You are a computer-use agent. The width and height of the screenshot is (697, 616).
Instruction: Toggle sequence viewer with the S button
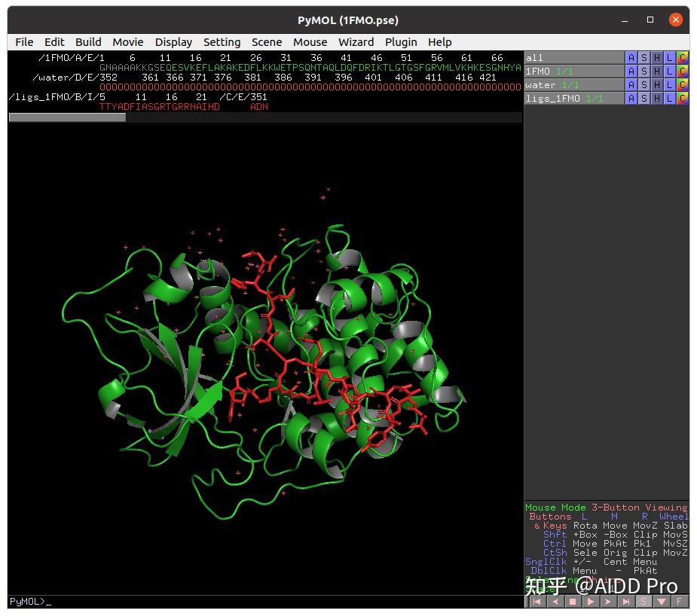[644, 602]
